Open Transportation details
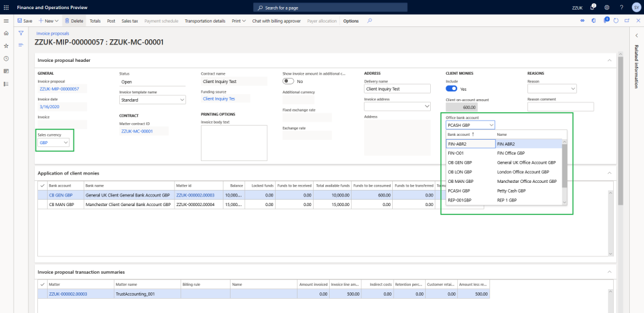Screen dimensions: 644x313 pyautogui.click(x=205, y=21)
